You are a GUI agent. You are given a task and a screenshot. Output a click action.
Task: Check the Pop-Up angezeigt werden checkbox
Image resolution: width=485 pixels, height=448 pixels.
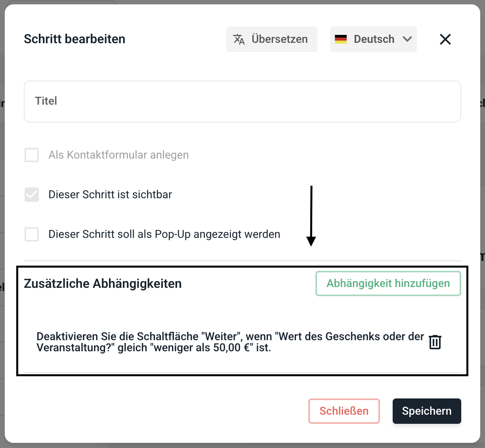pyautogui.click(x=32, y=234)
